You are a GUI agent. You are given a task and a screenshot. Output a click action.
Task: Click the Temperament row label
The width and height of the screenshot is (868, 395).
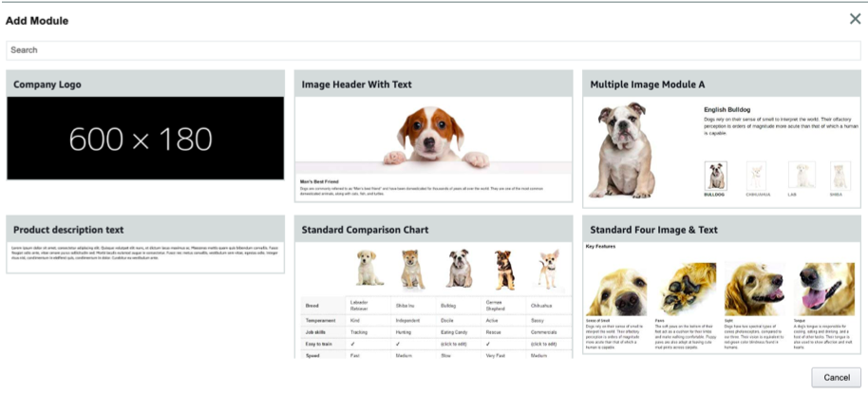319,320
